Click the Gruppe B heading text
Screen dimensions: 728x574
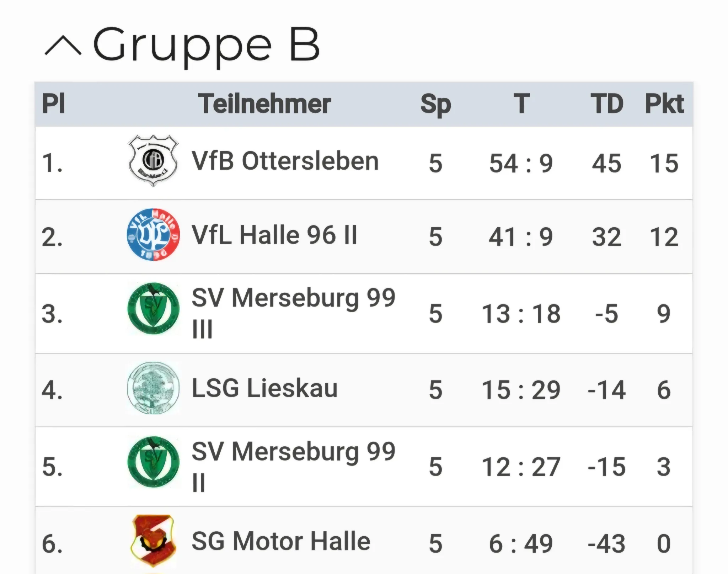tap(206, 46)
